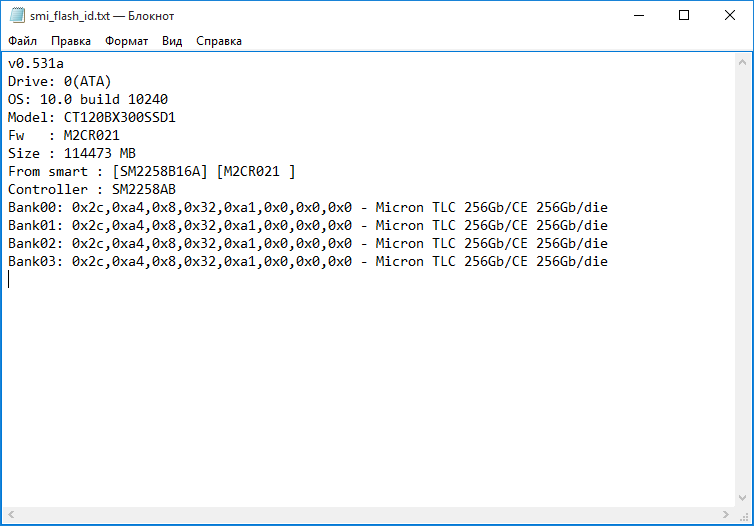This screenshot has width=754, height=526.
Task: Click the Bank02 label
Action: (35, 244)
